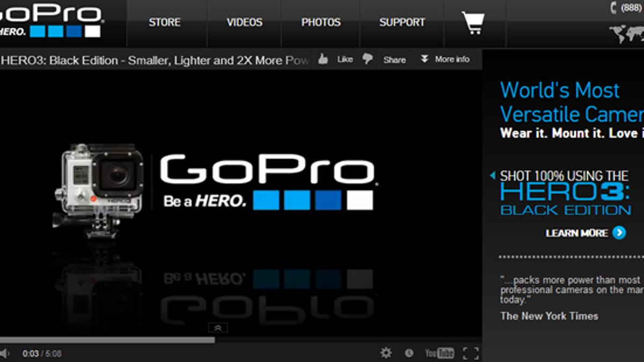Viewport: 644px width, 362px height.
Task: Click the Watch Later clock icon
Action: pos(409,353)
